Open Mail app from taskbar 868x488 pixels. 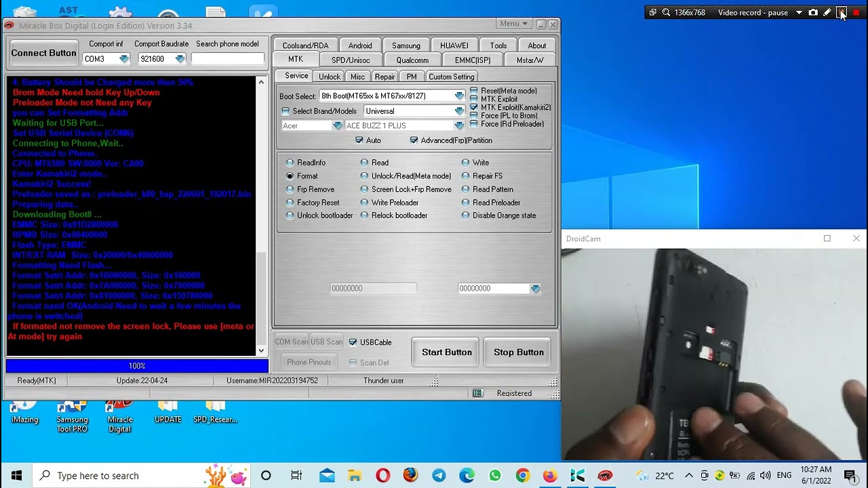(327, 475)
